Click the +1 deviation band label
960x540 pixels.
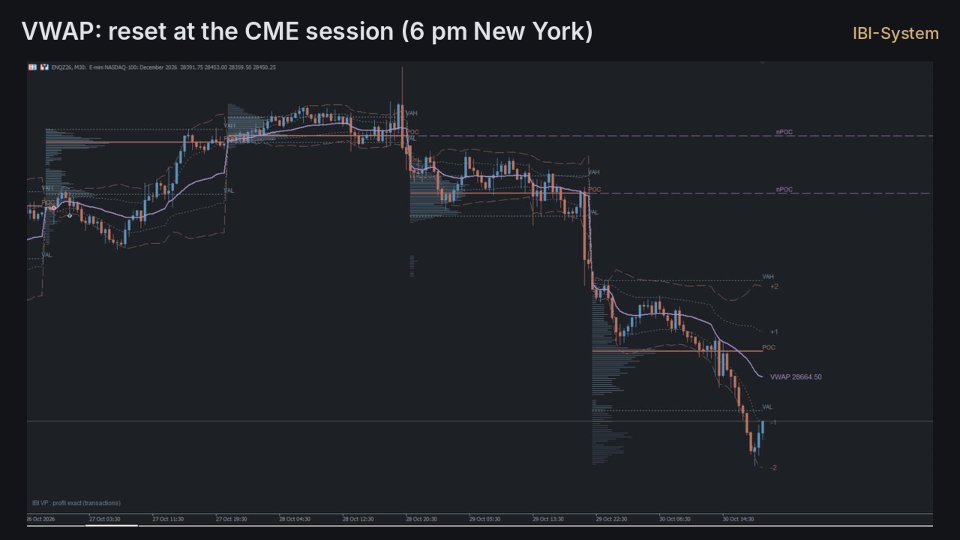tap(774, 332)
